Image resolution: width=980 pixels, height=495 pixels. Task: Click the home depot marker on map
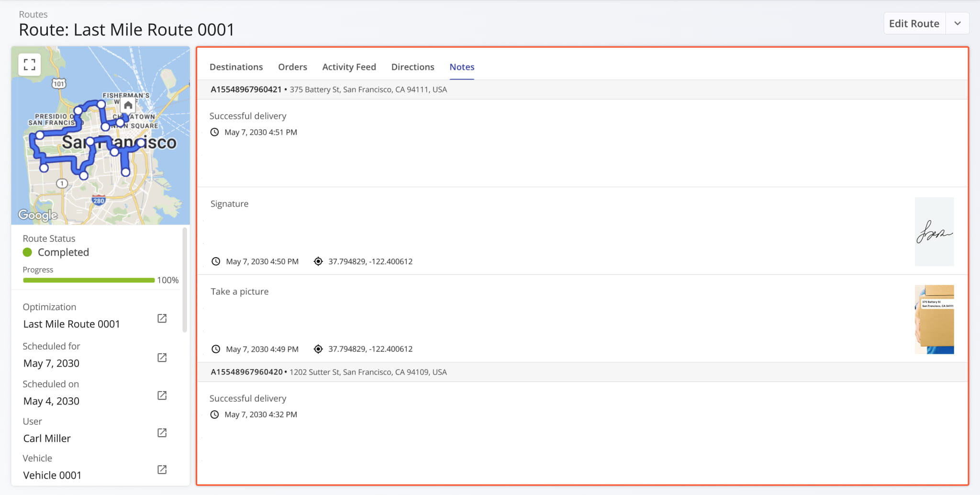pos(128,105)
